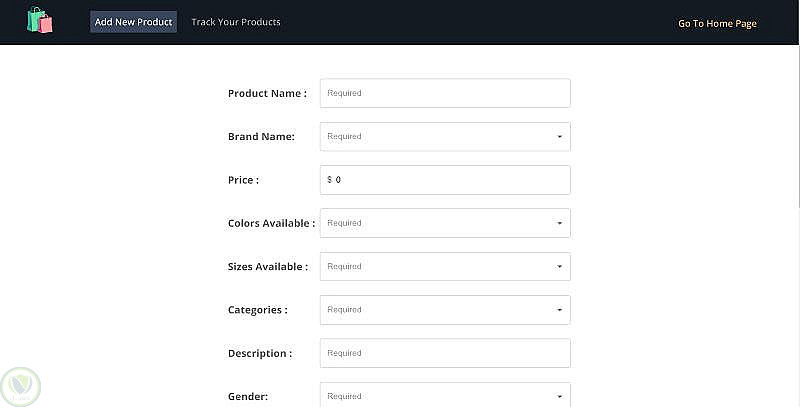The height and width of the screenshot is (407, 800).
Task: Click the green watermark badge icon
Action: (x=20, y=385)
